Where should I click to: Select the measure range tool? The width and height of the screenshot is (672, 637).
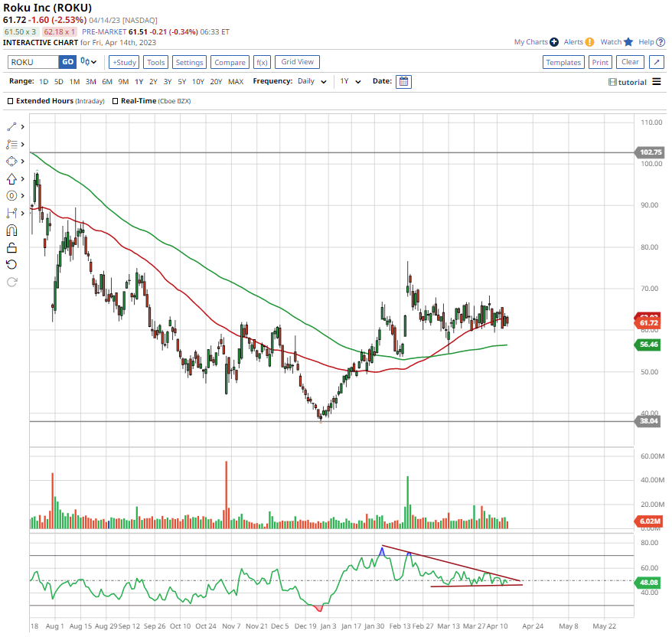[x=11, y=213]
